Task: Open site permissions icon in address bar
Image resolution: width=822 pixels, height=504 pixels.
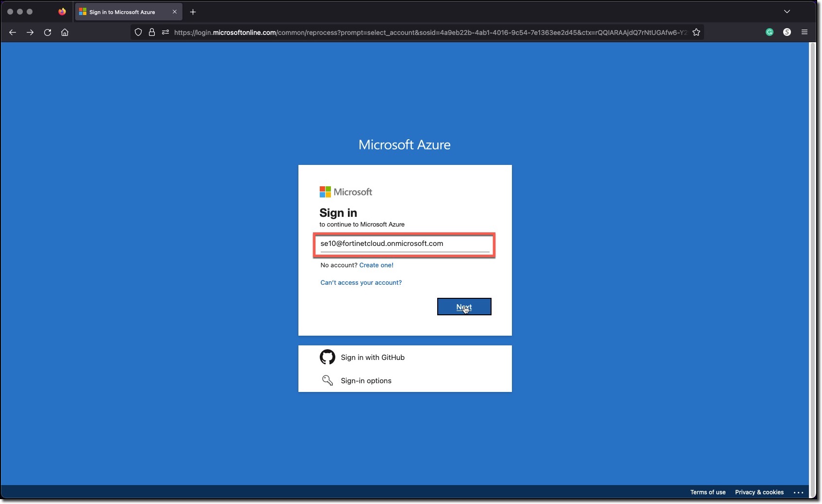Action: point(165,33)
